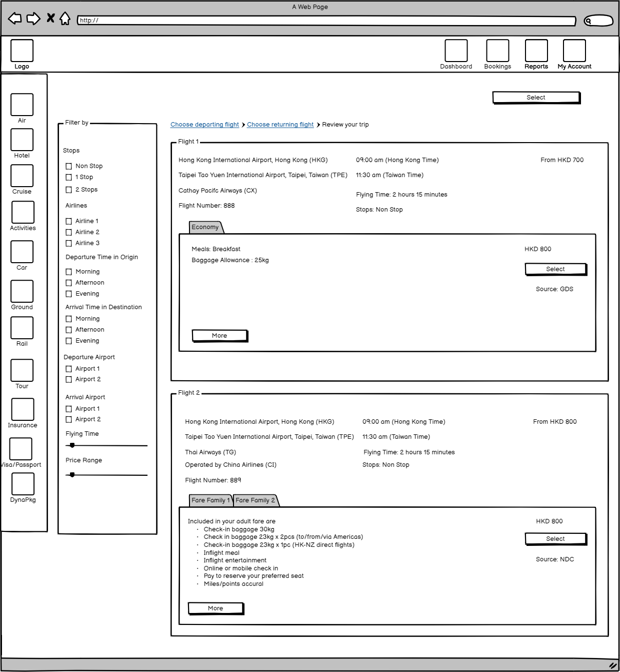
Task: Tick Morning under Departure Time in Origin
Action: [69, 272]
